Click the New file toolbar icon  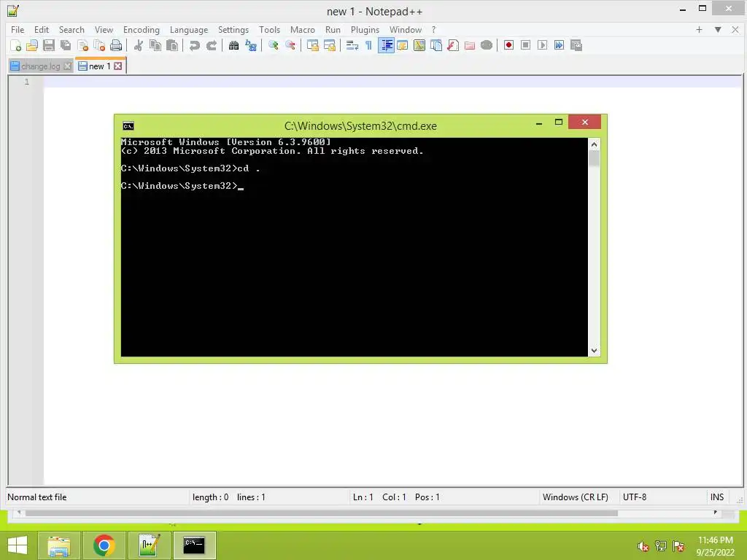[16, 45]
